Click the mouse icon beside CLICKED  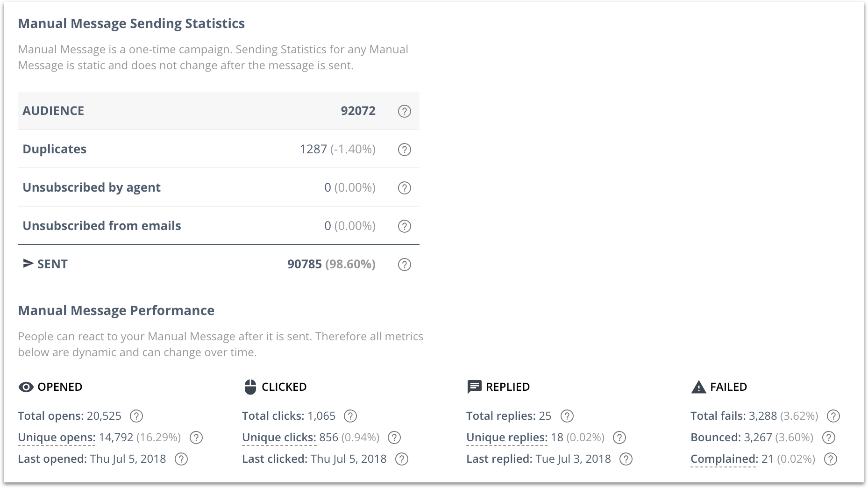[x=249, y=387]
